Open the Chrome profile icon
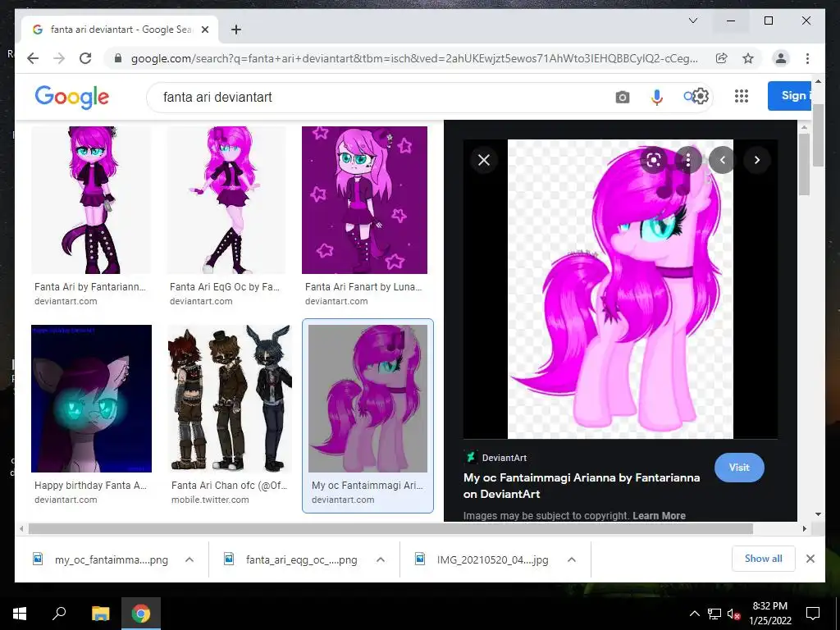 tap(781, 58)
